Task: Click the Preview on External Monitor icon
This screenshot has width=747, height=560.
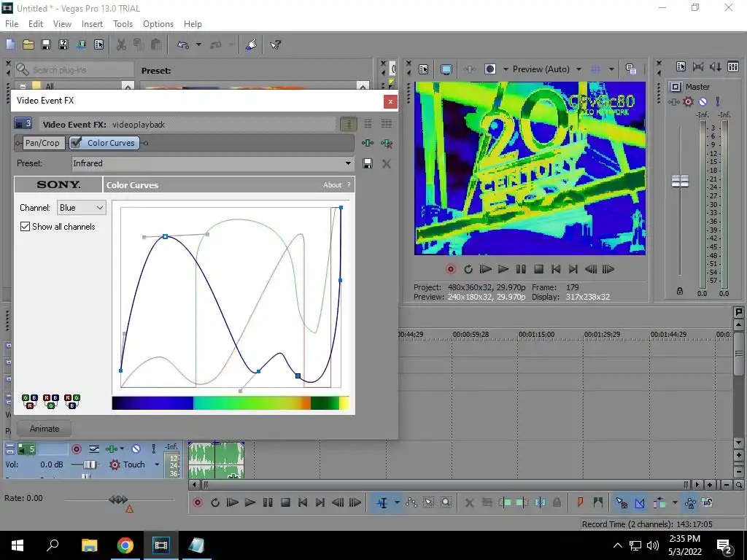Action: click(x=446, y=69)
